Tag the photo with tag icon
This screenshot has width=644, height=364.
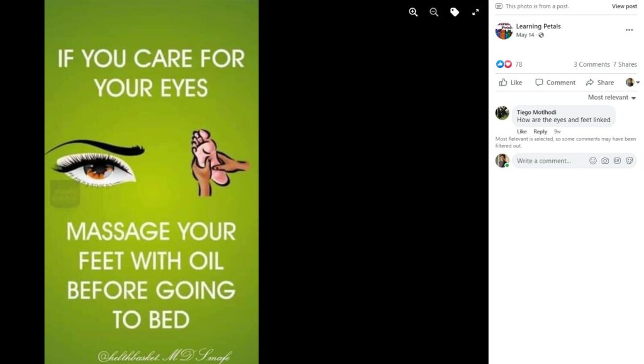point(455,13)
